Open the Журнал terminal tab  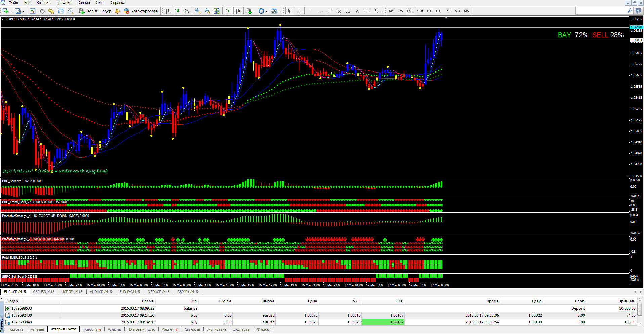coord(263,329)
